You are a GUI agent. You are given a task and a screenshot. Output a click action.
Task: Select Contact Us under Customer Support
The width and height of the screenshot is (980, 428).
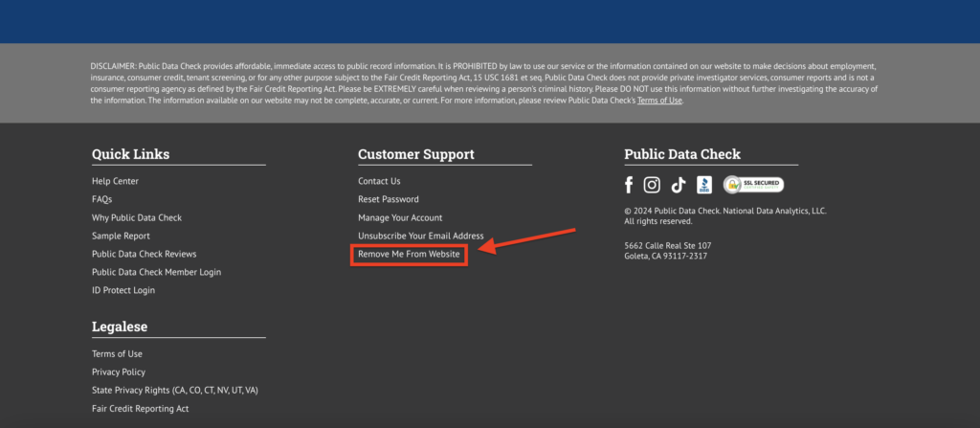click(x=379, y=181)
